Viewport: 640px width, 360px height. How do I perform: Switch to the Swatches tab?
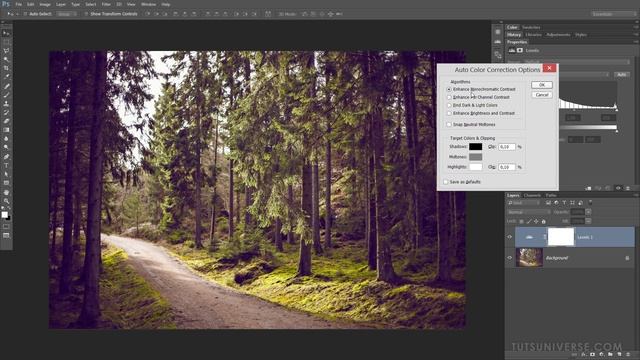(x=531, y=27)
